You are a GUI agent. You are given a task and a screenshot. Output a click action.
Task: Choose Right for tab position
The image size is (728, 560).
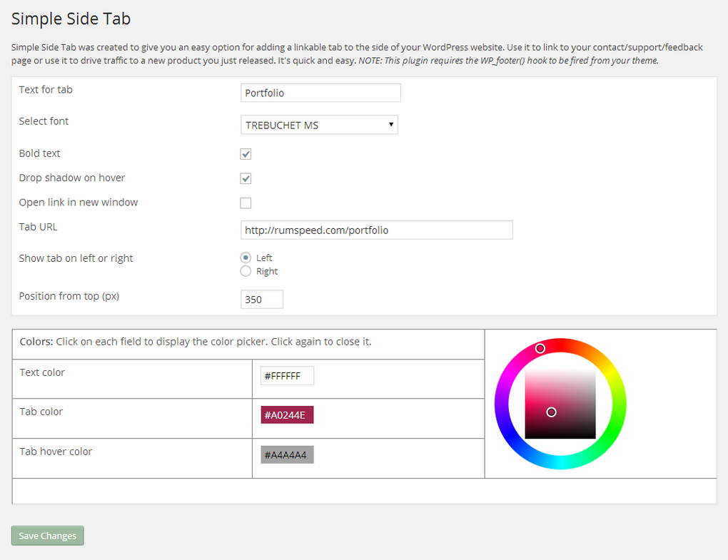coord(246,270)
